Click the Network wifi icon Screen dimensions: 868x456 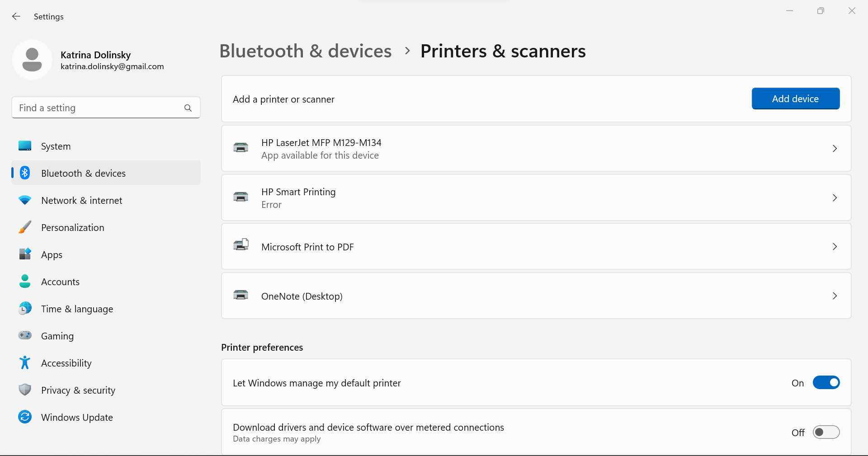pos(25,200)
